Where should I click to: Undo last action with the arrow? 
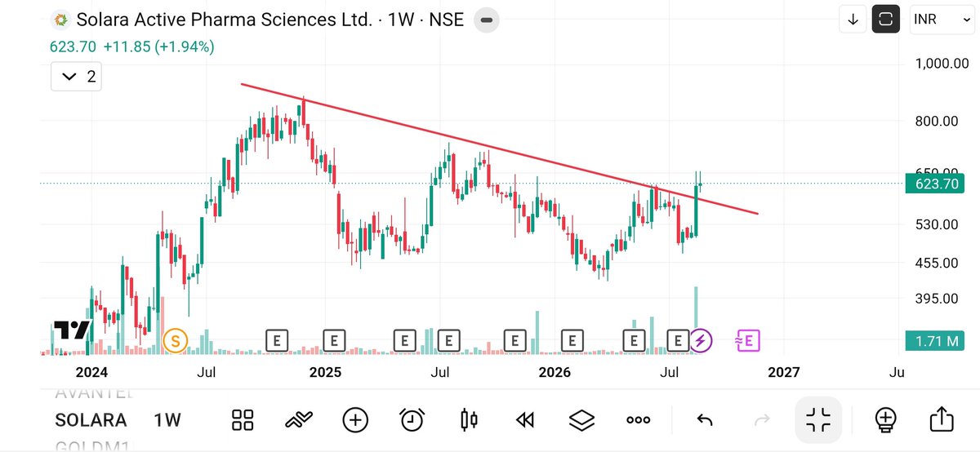(x=705, y=420)
